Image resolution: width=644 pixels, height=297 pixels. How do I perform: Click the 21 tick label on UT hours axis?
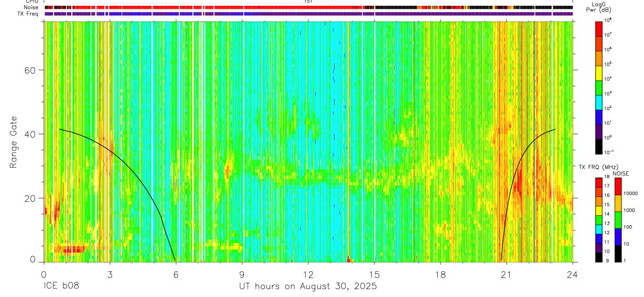point(507,274)
